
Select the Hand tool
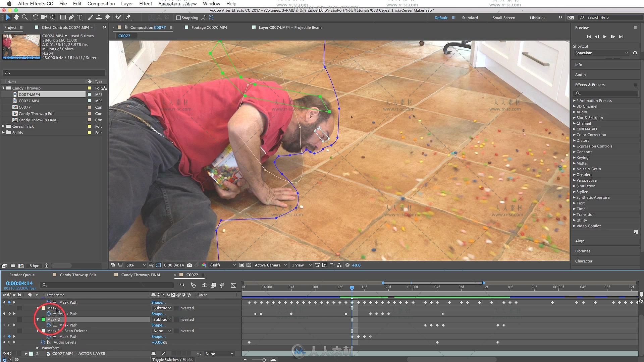pos(16,17)
